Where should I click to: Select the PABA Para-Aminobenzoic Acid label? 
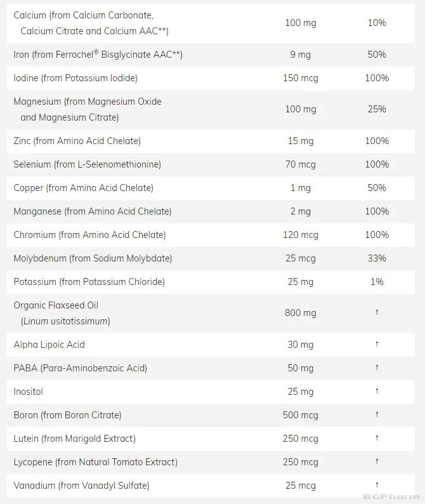(x=80, y=368)
